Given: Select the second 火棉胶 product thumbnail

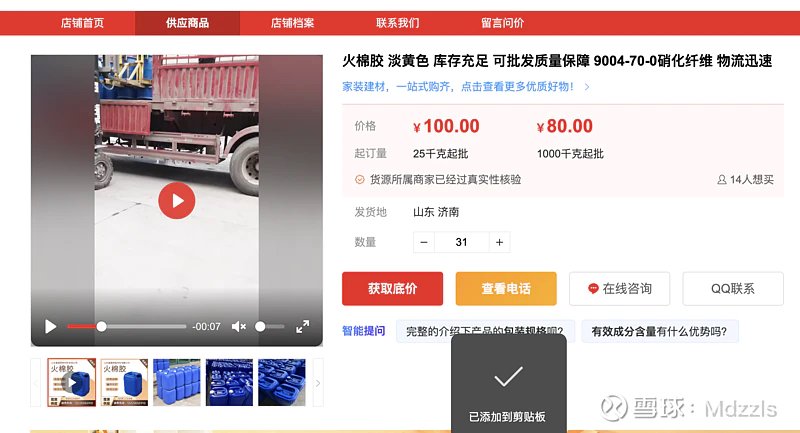Looking at the screenshot, I should tap(124, 383).
